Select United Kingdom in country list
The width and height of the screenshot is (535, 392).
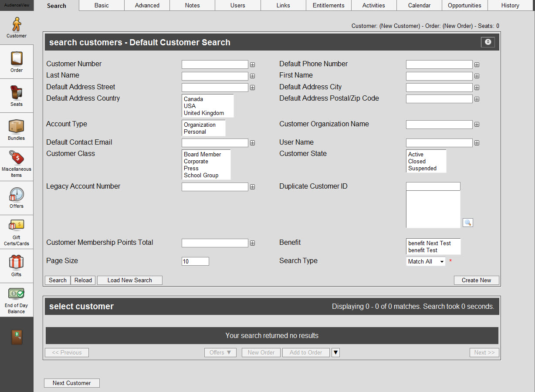click(208, 113)
